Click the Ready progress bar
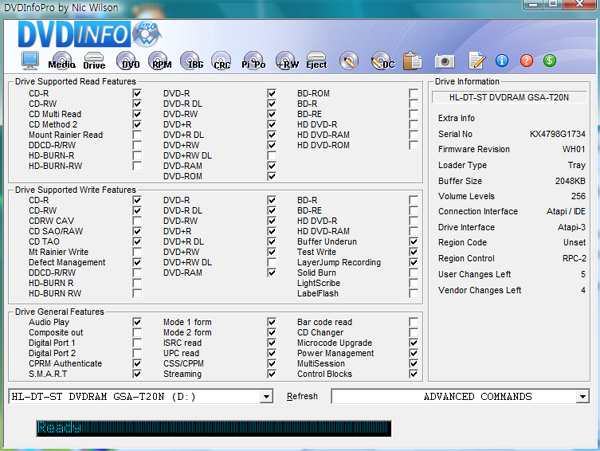This screenshot has width=600, height=451. (214, 428)
